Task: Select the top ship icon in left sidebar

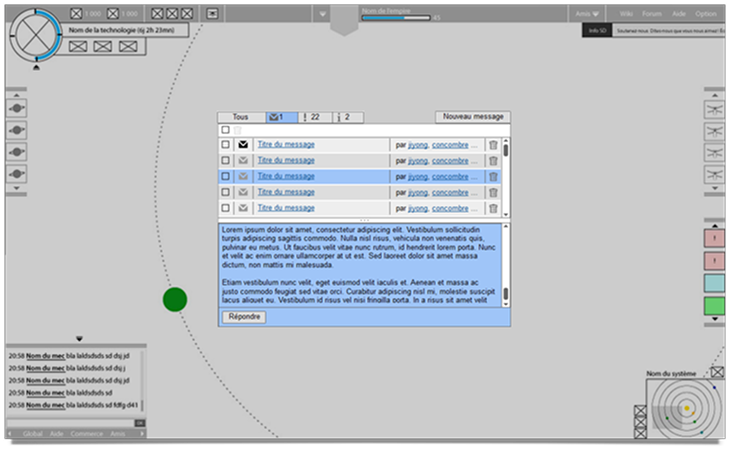Action: coord(17,108)
